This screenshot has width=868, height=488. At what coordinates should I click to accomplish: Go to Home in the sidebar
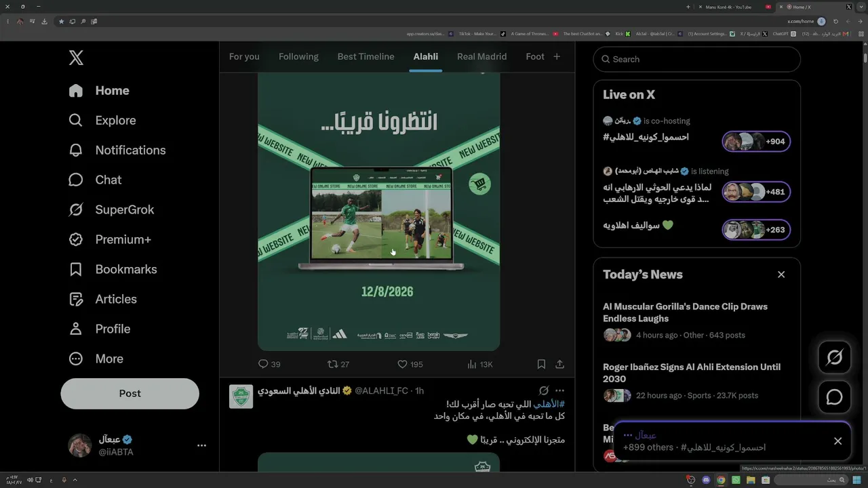[x=99, y=91]
